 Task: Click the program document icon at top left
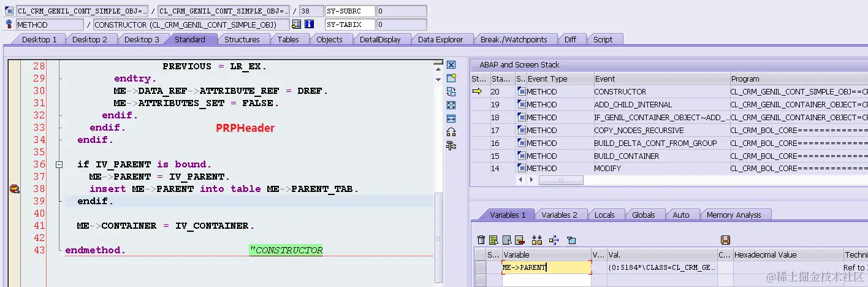(9, 11)
